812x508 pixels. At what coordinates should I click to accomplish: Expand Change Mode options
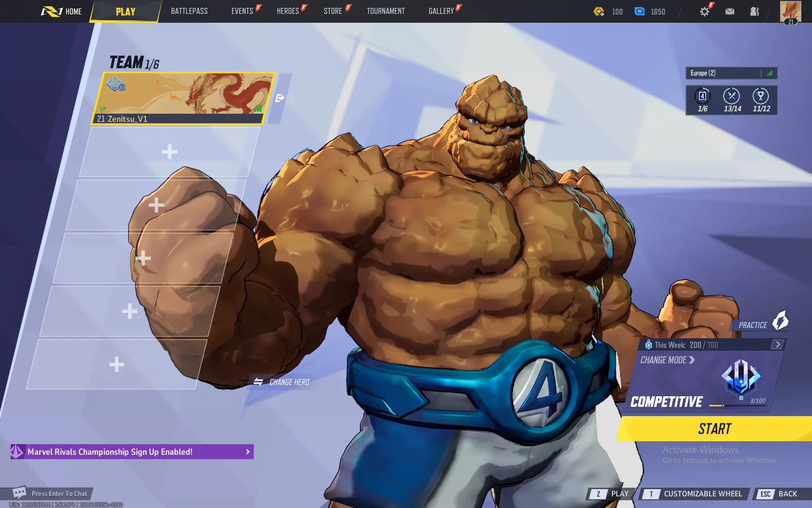coord(667,360)
